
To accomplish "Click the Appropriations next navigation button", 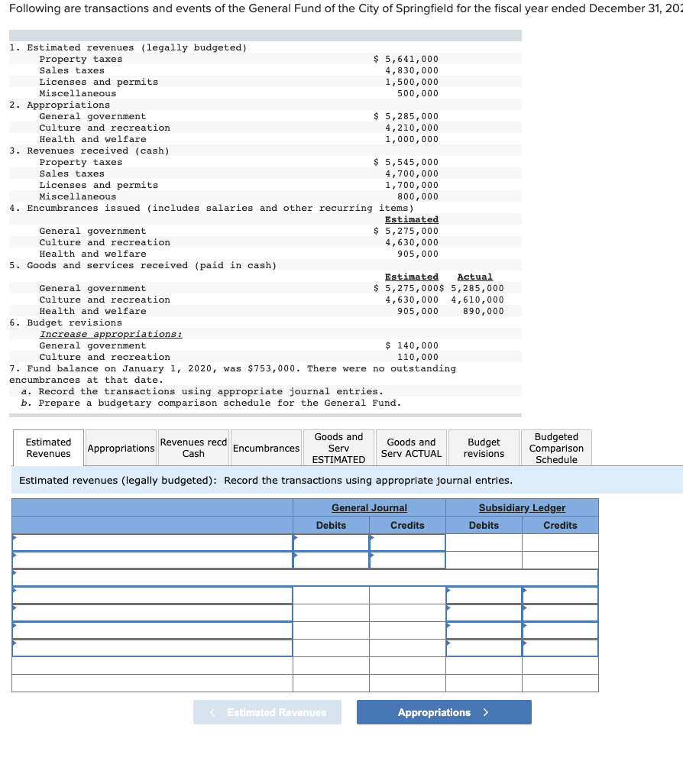I will click(x=444, y=712).
